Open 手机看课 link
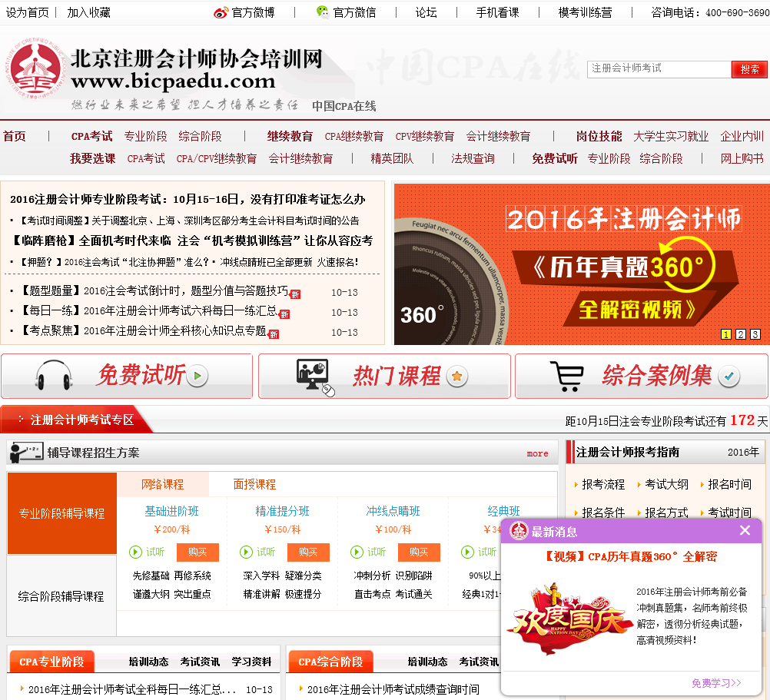Screen dimensions: 770x700 tap(497, 12)
